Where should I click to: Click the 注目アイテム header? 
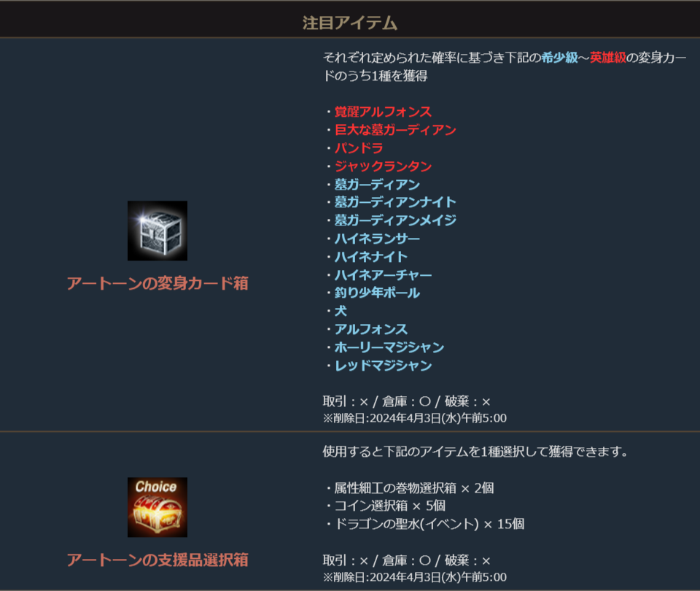click(349, 23)
